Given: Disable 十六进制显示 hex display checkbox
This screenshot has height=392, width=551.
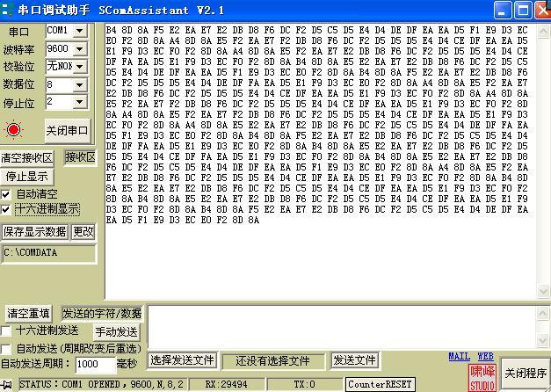Looking at the screenshot, I should [5, 209].
